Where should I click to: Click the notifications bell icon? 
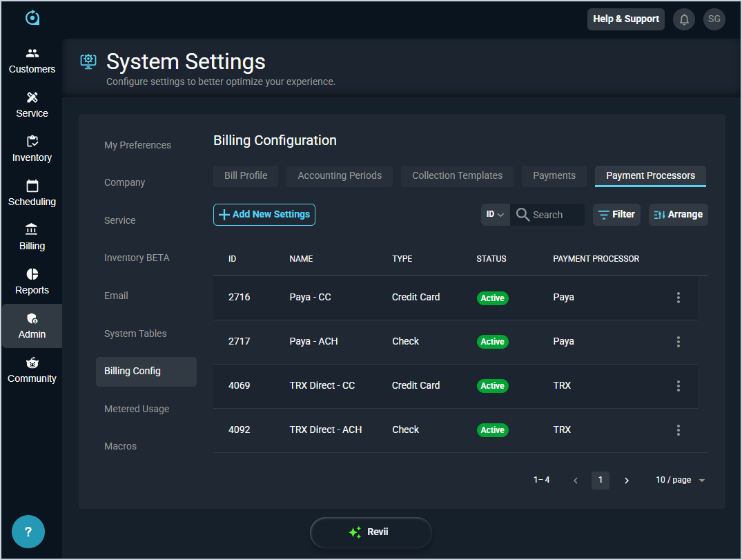point(684,19)
